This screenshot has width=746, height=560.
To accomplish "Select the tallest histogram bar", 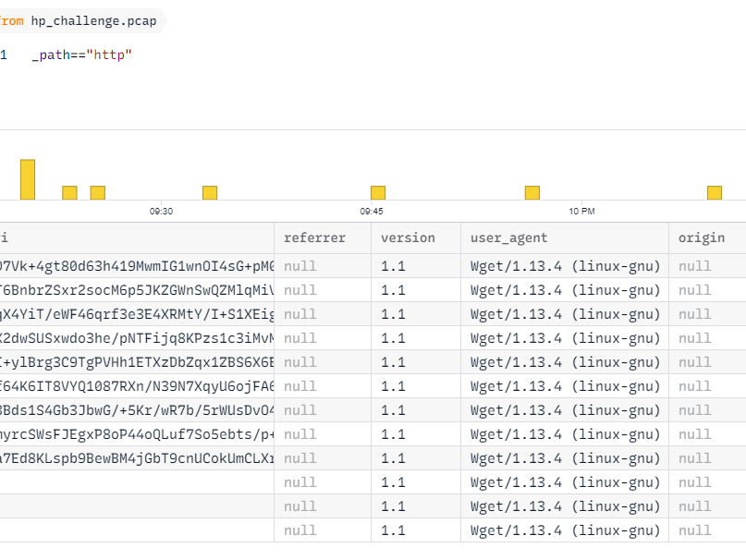I will [28, 179].
